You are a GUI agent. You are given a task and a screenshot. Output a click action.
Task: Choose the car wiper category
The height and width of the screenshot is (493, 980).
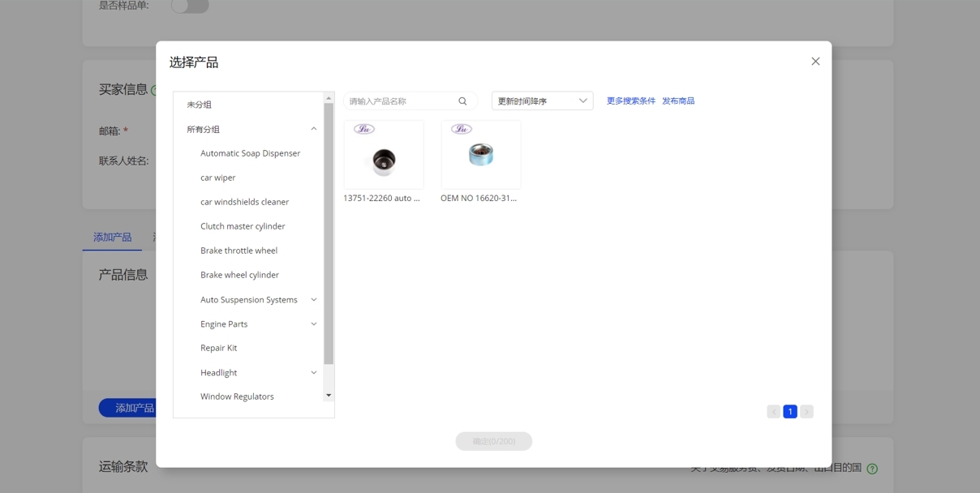[217, 178]
